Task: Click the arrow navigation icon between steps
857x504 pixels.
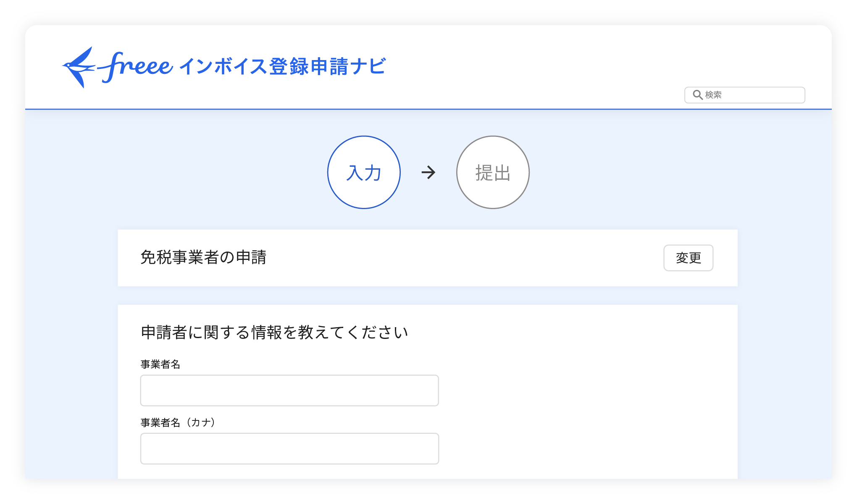Action: pyautogui.click(x=428, y=173)
